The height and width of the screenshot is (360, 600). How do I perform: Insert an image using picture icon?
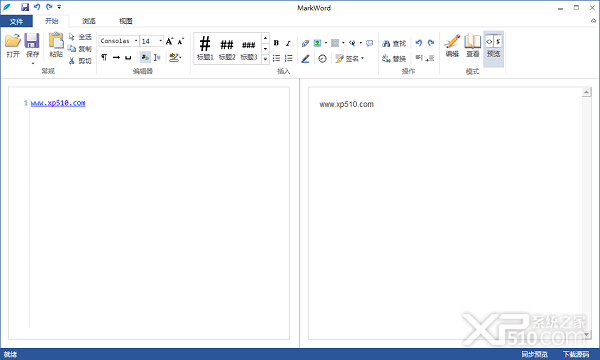point(317,43)
